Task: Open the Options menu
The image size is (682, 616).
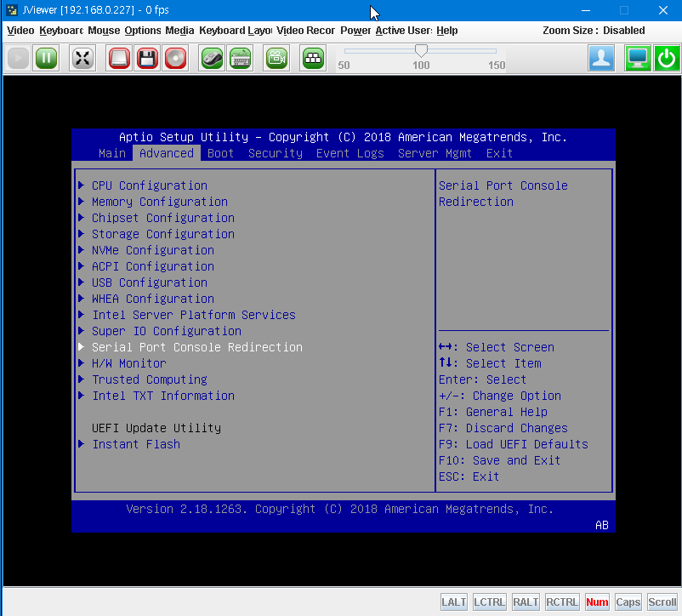Action: (x=143, y=31)
